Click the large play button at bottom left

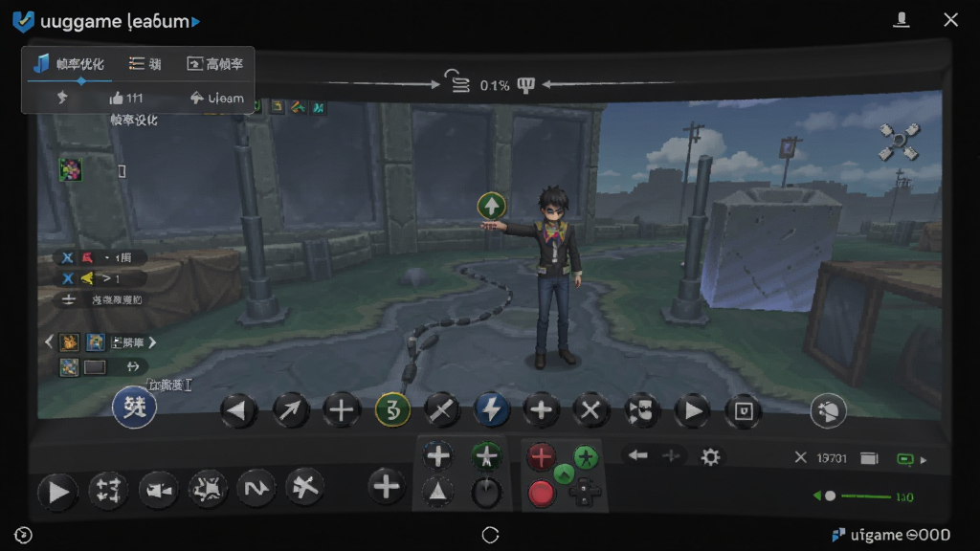pyautogui.click(x=57, y=493)
